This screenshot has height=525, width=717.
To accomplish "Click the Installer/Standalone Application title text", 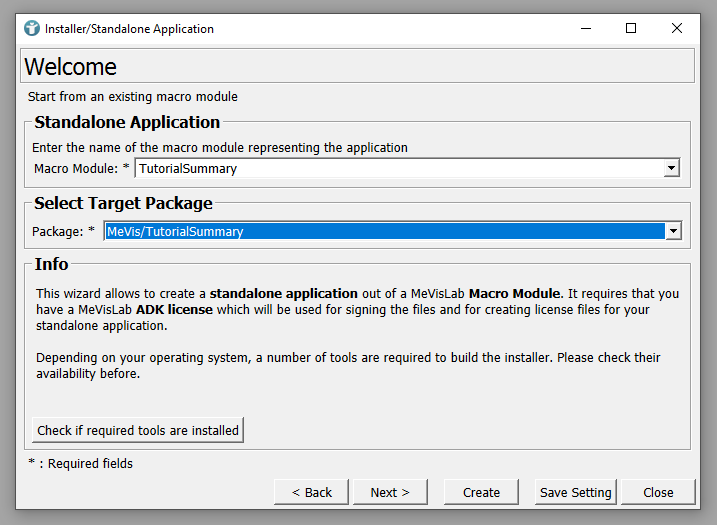I will pos(129,29).
